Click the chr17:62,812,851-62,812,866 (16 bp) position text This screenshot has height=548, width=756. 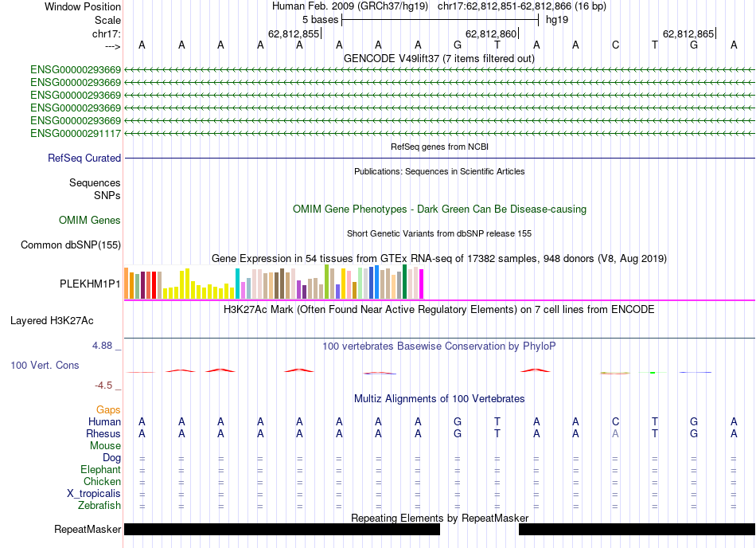[x=522, y=6]
